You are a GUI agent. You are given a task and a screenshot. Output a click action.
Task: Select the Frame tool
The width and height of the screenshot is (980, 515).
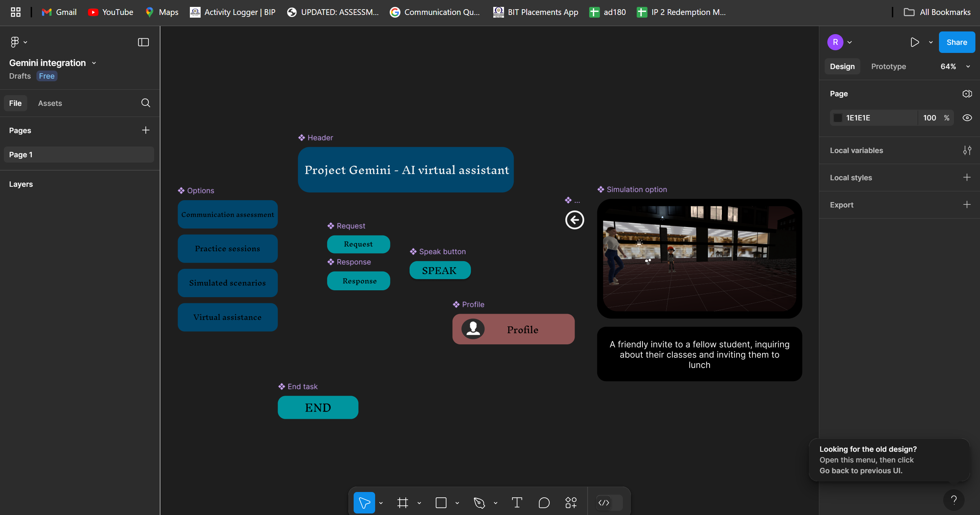tap(402, 502)
